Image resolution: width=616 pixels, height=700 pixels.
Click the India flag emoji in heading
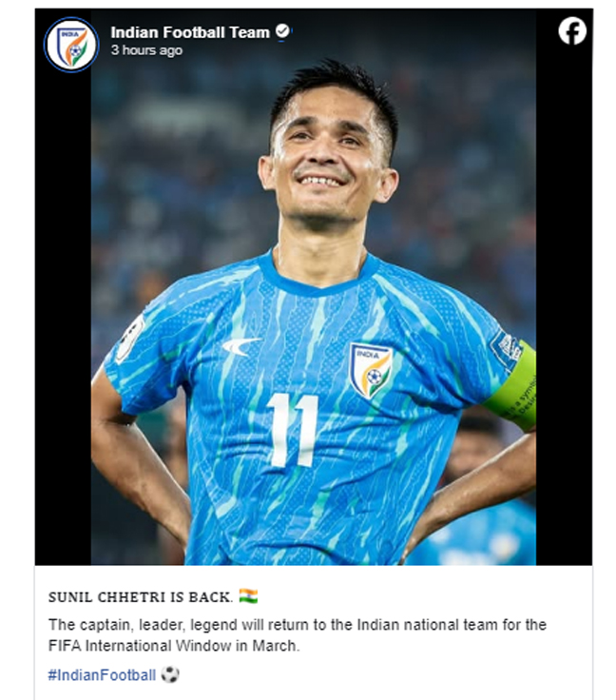[248, 596]
